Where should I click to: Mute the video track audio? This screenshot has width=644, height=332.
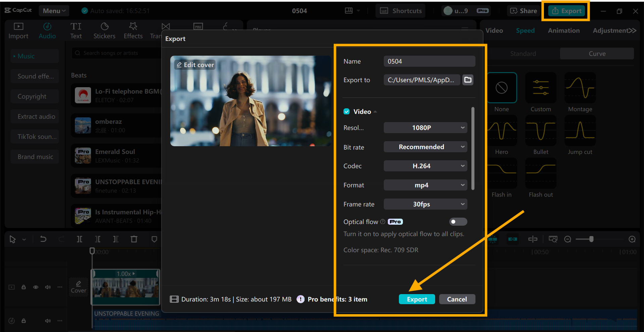point(48,287)
